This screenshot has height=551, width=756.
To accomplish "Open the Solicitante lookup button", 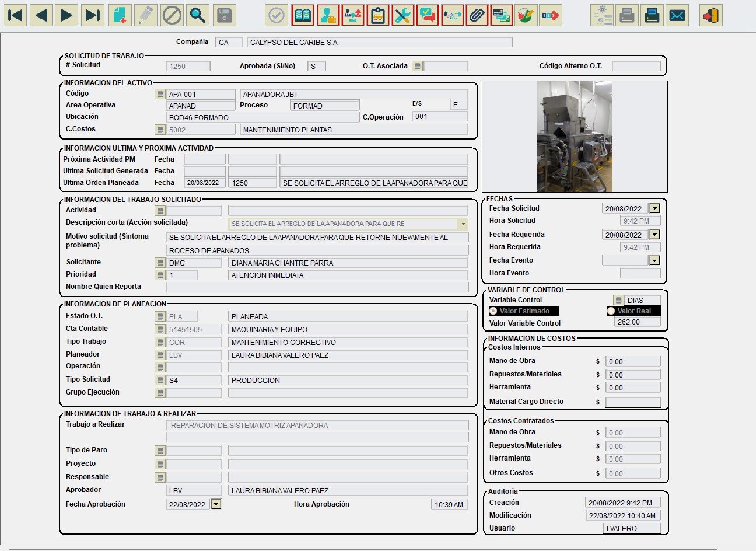I will [x=159, y=262].
